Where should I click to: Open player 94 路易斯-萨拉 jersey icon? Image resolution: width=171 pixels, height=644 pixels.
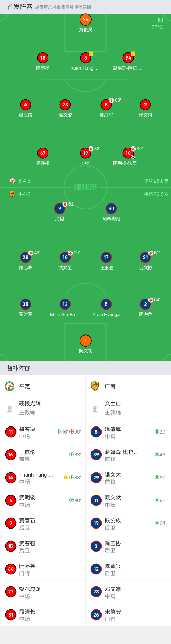point(128,58)
